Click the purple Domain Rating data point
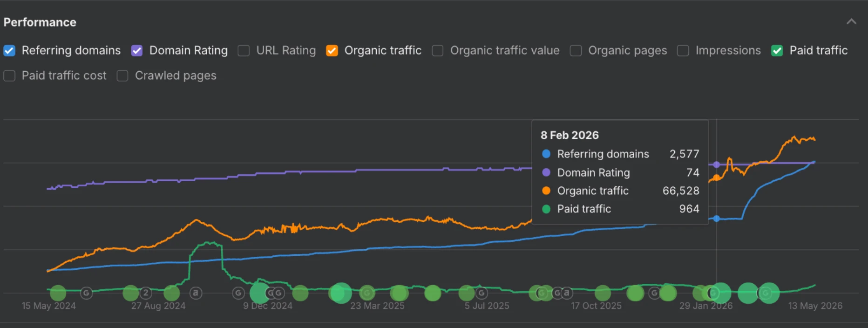Screen dimensions: 868x328 [717, 164]
